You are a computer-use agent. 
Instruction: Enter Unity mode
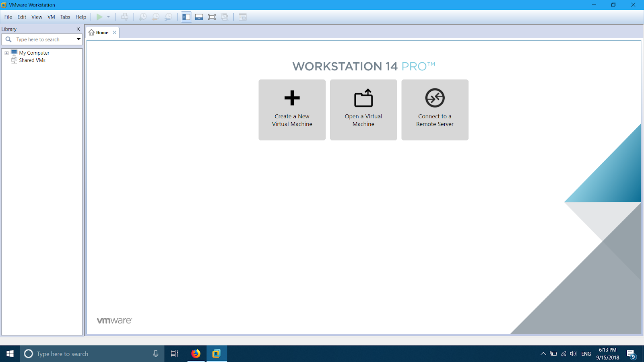coord(225,17)
